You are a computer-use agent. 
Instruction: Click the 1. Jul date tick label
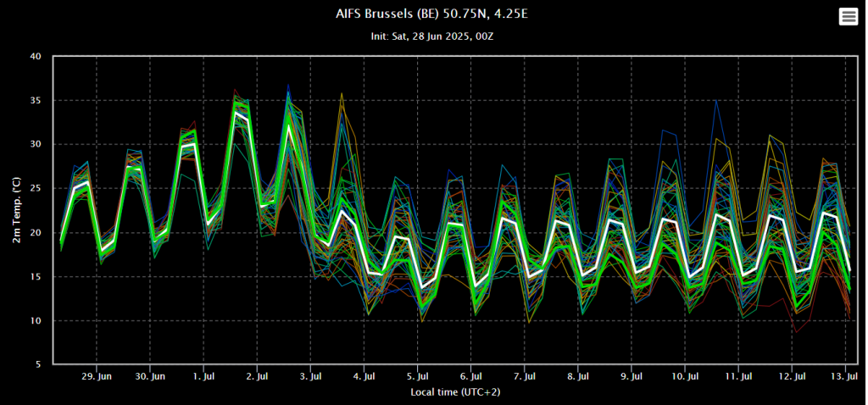coord(203,377)
